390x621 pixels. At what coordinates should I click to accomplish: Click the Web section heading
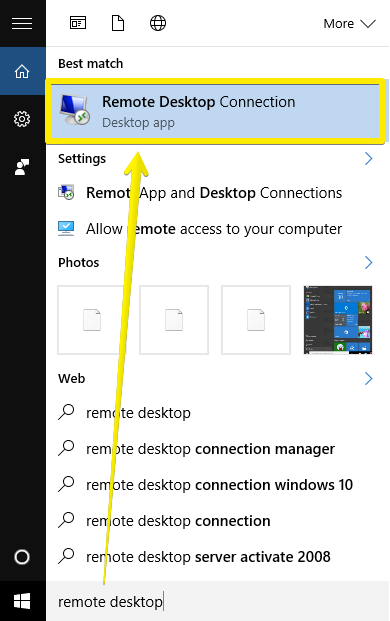click(x=71, y=379)
